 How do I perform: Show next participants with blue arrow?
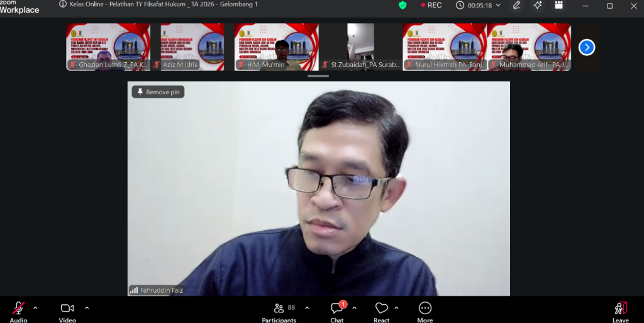(x=586, y=47)
